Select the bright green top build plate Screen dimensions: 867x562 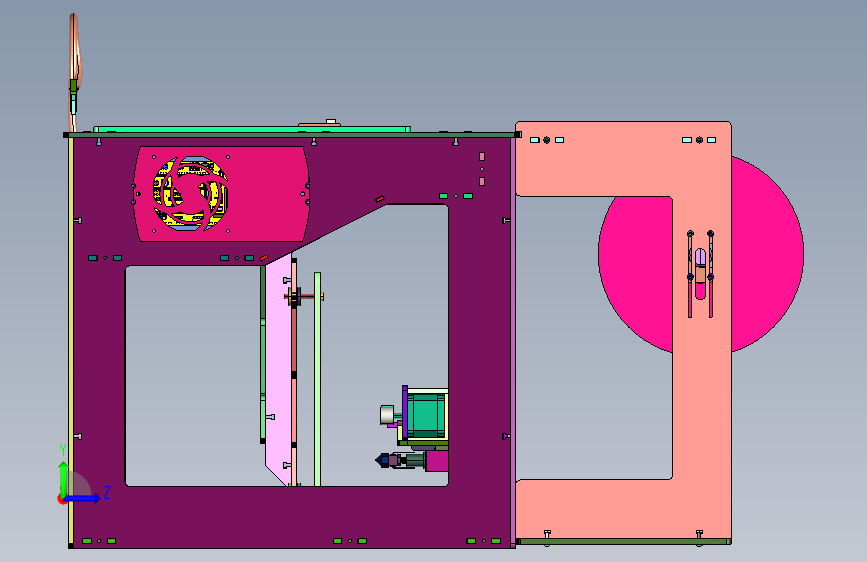[x=252, y=129]
